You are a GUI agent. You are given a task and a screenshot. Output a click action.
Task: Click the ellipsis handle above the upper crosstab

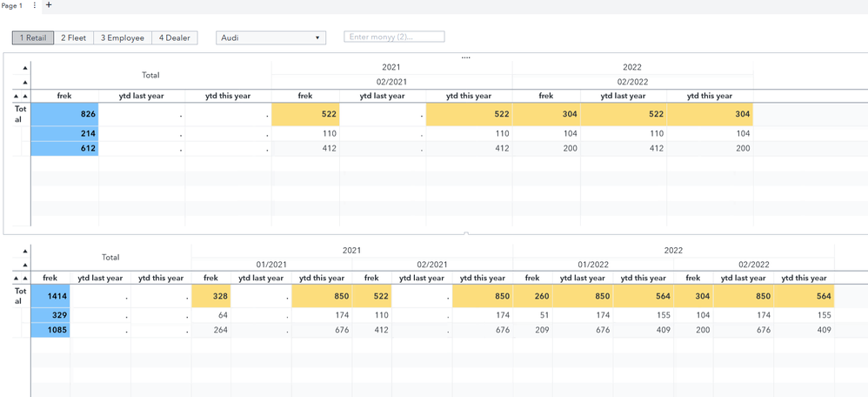point(465,57)
